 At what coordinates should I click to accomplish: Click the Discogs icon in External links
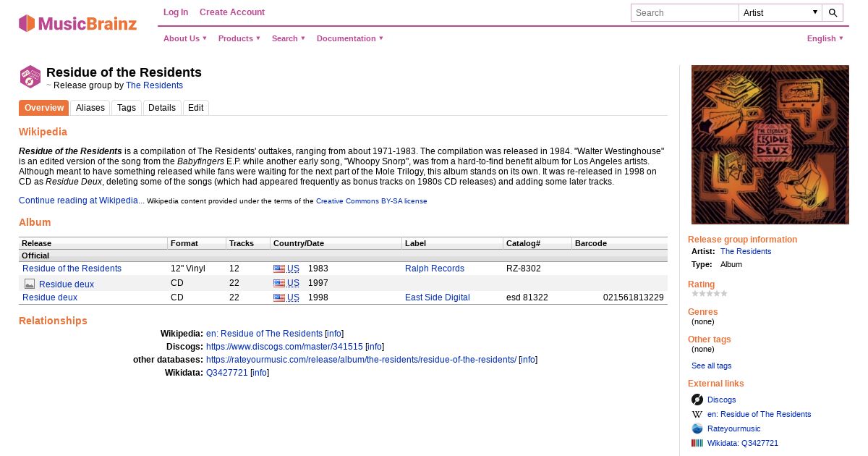(697, 400)
